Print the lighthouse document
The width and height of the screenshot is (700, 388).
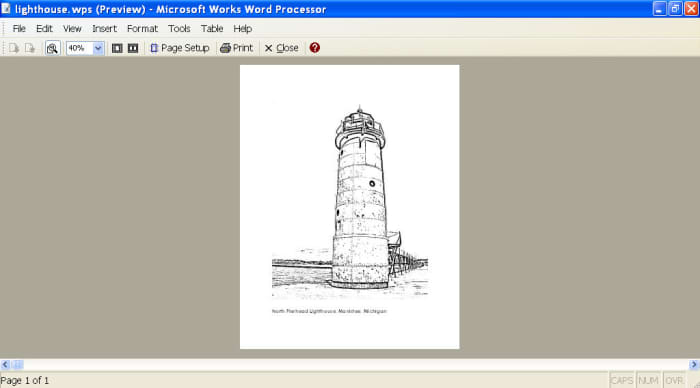tap(237, 48)
